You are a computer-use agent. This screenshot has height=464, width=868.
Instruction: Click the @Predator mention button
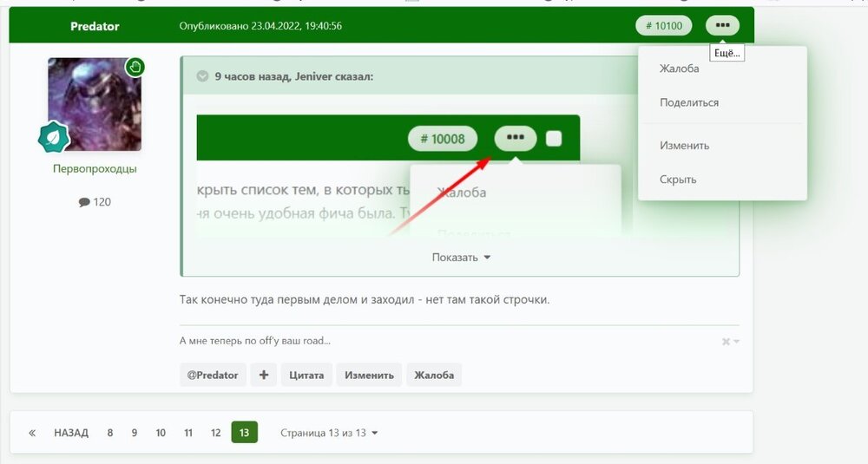point(213,375)
